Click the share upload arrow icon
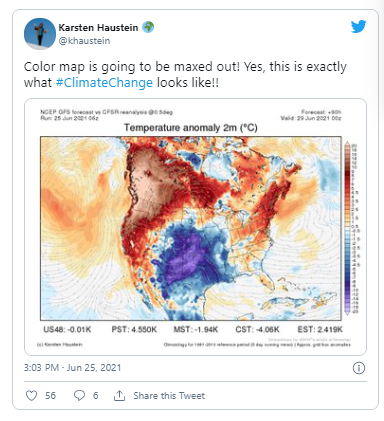The height and width of the screenshot is (421, 384). (119, 395)
